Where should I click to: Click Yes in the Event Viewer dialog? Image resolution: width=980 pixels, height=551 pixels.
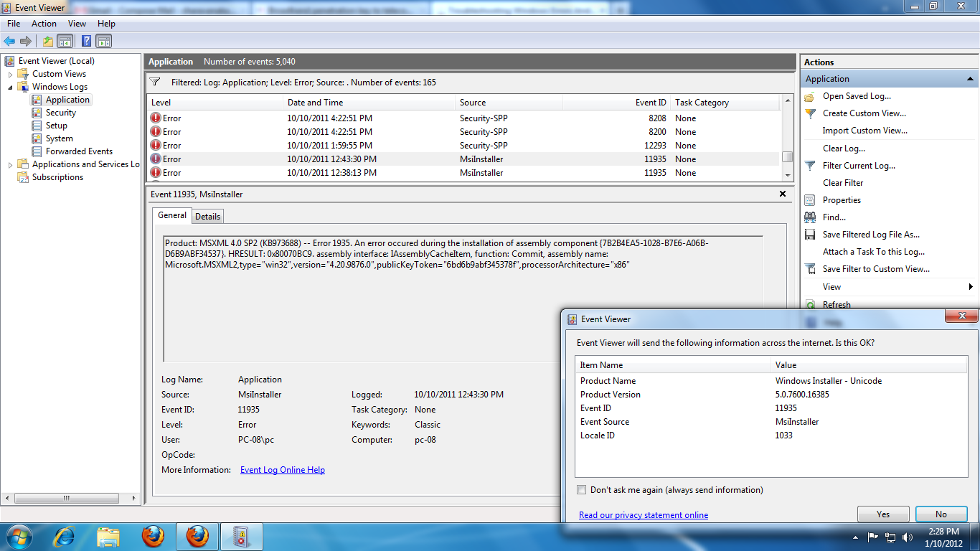[883, 514]
